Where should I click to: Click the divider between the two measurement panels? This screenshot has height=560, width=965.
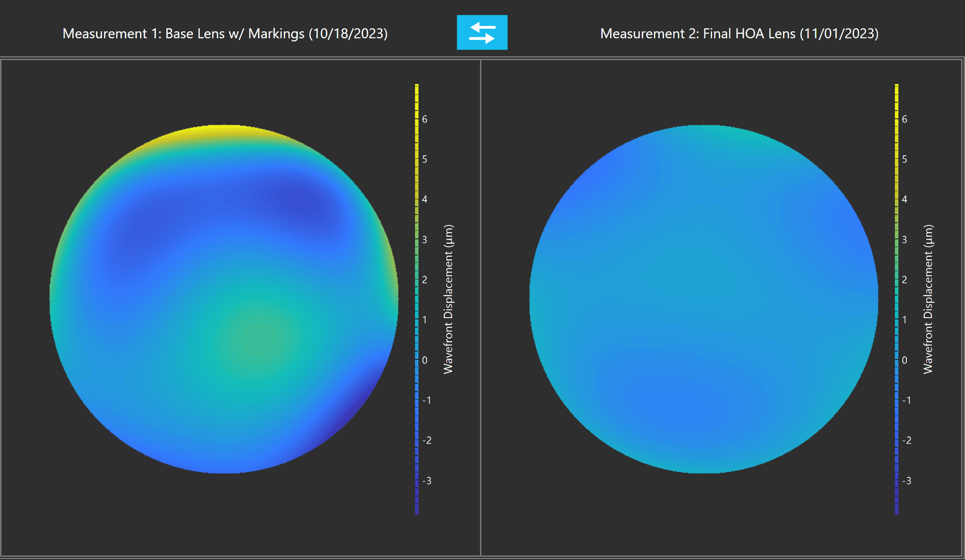(480, 305)
